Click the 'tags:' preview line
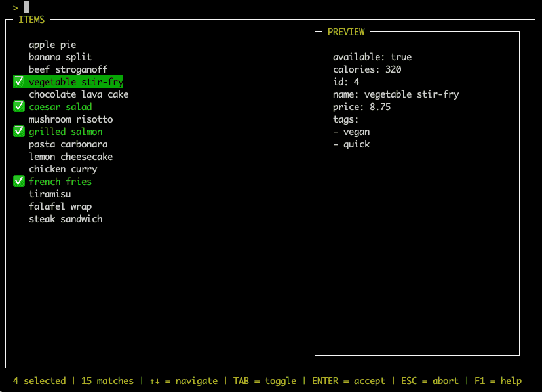Image resolution: width=542 pixels, height=392 pixels. 345,119
